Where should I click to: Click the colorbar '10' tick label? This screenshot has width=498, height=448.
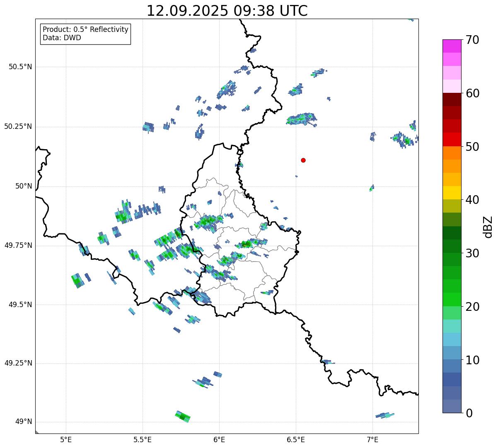coord(472,360)
